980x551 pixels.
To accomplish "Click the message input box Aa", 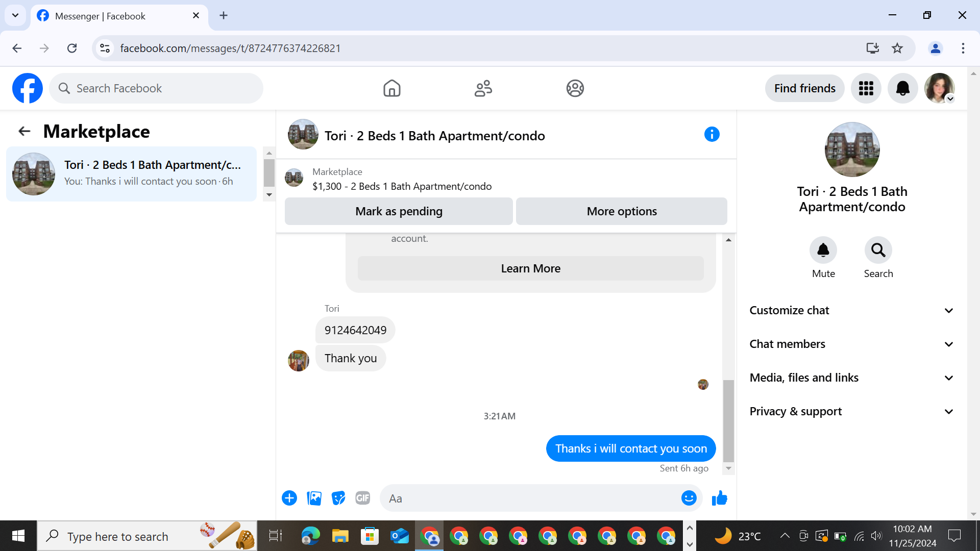I will [x=531, y=498].
